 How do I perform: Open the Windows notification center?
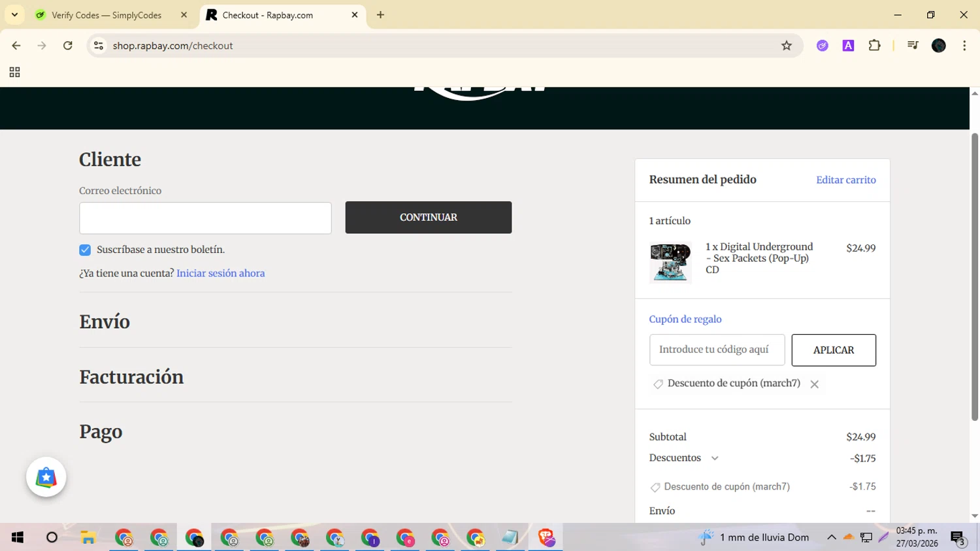pyautogui.click(x=958, y=538)
